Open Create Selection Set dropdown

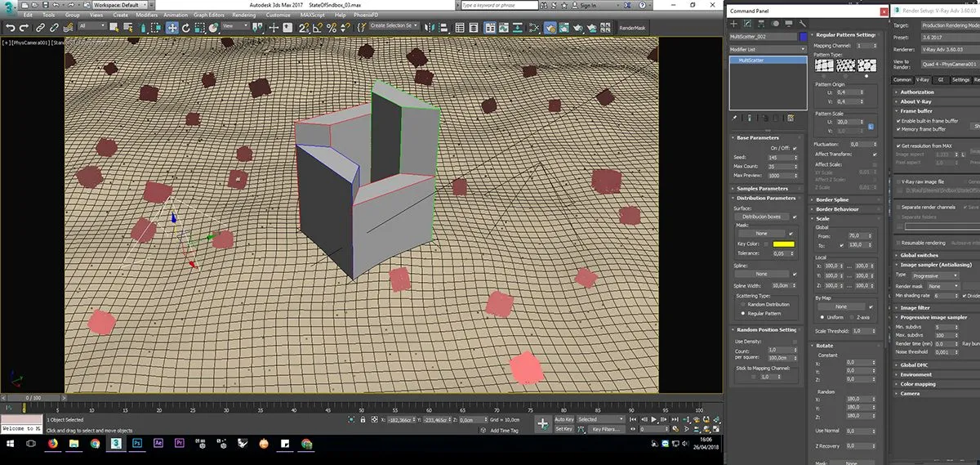point(394,26)
